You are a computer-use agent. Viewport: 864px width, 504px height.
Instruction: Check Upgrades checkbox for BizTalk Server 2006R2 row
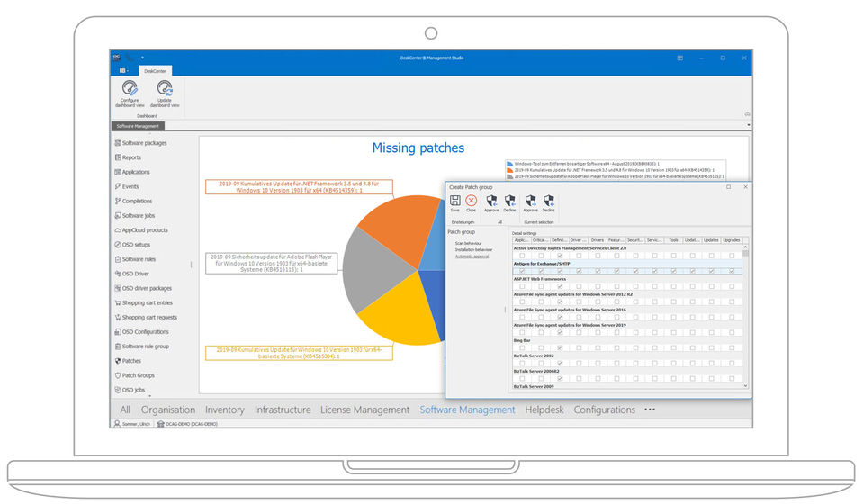pos(732,378)
